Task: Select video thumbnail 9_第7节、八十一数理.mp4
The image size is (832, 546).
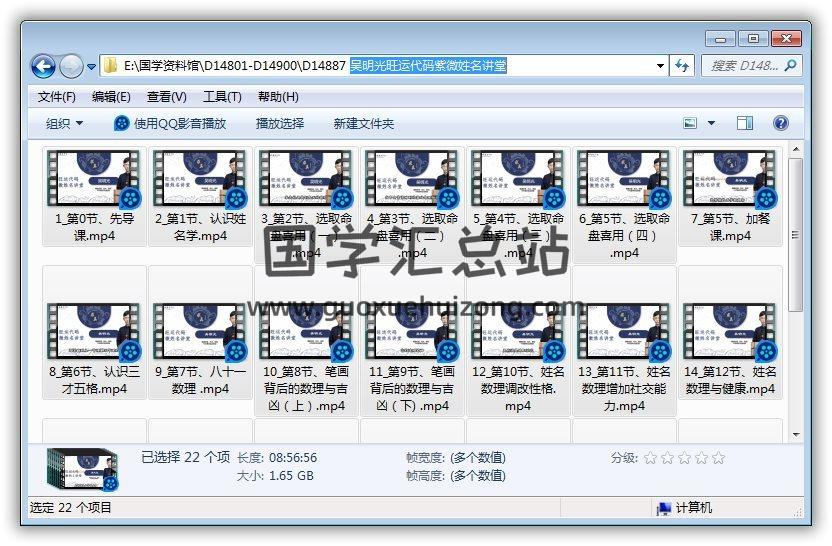Action: [x=200, y=332]
